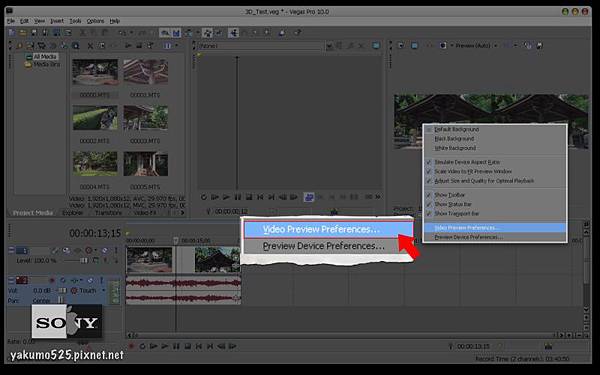Click the highlighted add-to-timeline Trimmer icon
The height and width of the screenshot is (375, 600).
pos(309,197)
